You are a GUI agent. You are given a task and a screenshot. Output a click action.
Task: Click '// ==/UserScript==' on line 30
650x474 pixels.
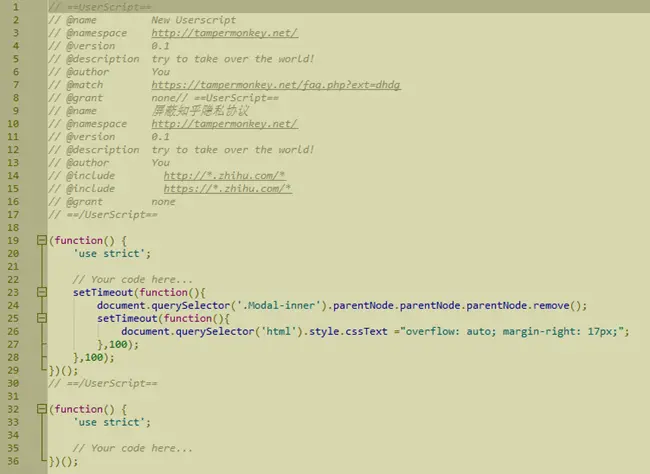103,383
